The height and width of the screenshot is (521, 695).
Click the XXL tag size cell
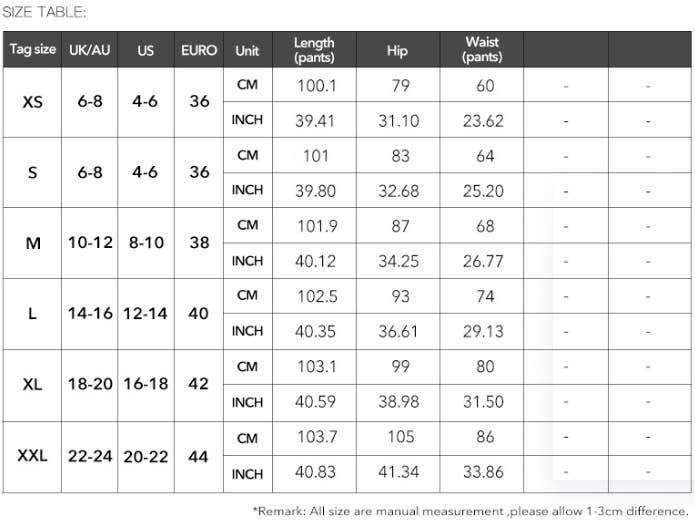pyautogui.click(x=33, y=456)
